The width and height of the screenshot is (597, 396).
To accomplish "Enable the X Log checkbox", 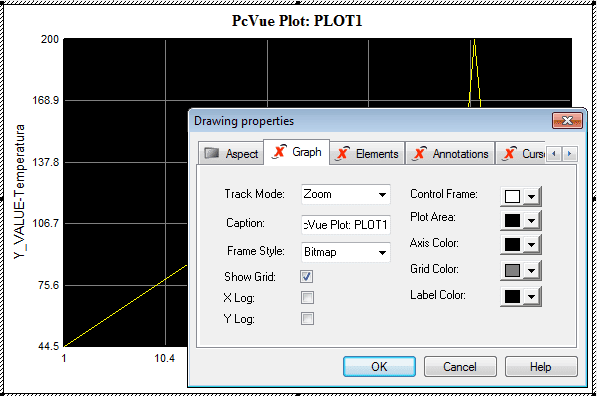I will [x=307, y=297].
